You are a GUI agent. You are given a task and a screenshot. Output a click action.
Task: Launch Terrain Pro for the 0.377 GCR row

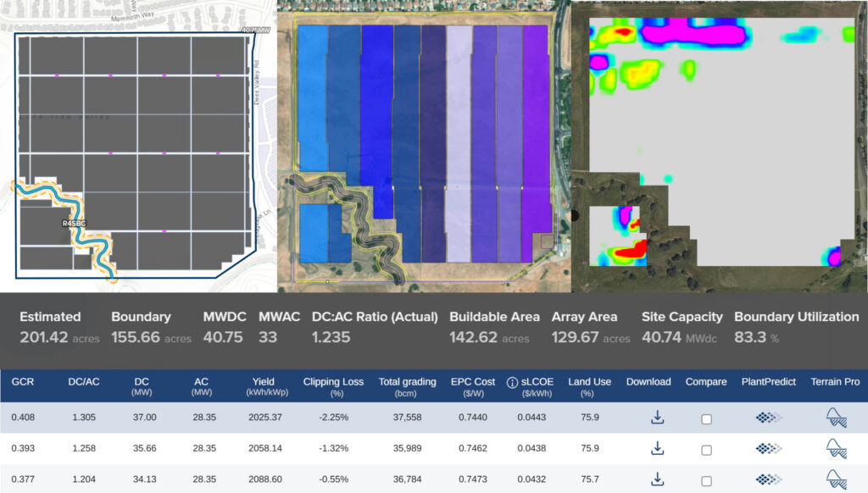point(836,479)
